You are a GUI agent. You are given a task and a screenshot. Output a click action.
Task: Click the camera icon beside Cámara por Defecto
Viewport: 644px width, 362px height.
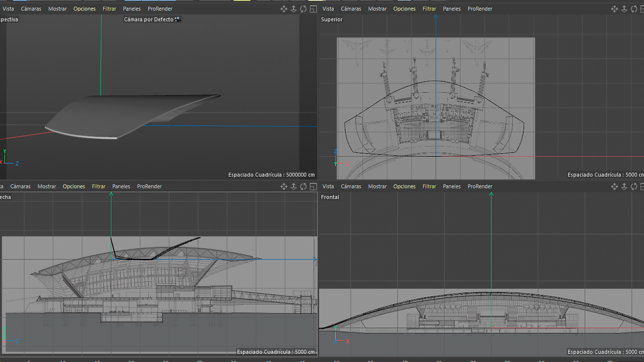coord(177,19)
